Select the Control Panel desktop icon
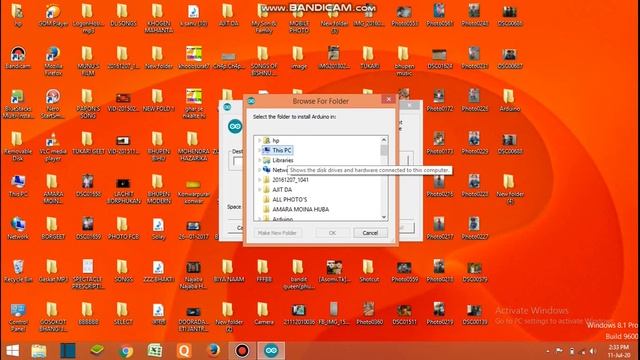 click(x=18, y=317)
